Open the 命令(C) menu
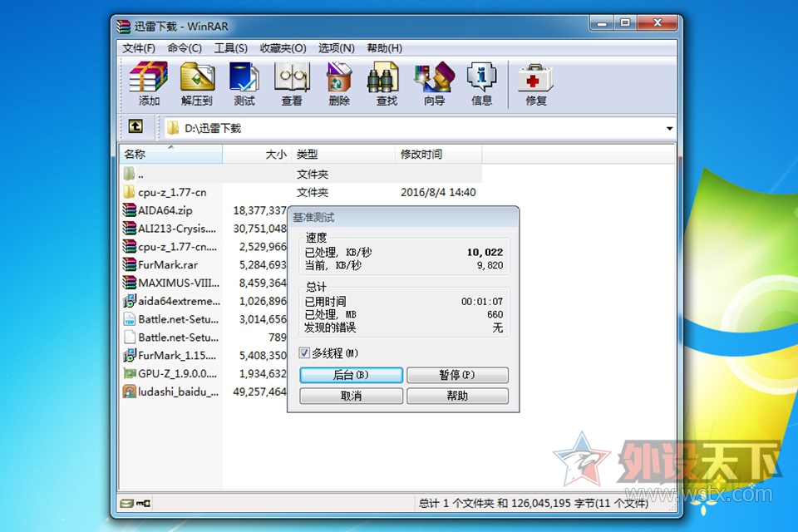 click(x=185, y=48)
